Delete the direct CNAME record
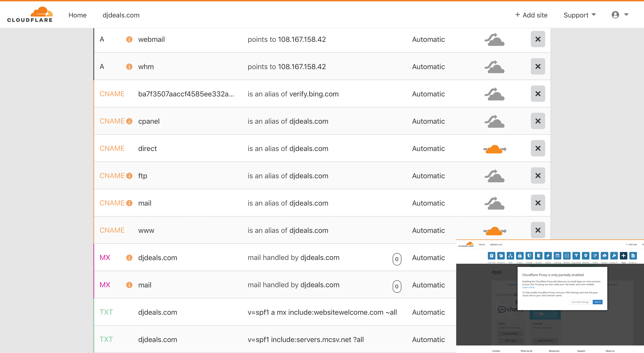 click(538, 148)
